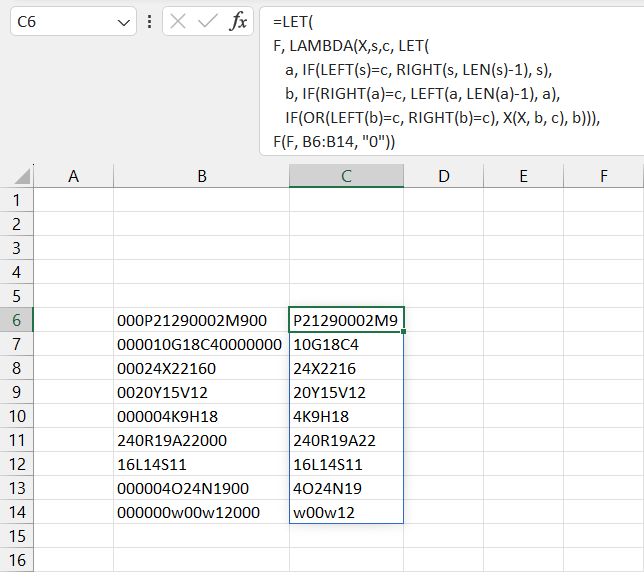This screenshot has width=644, height=572.
Task: Click cell containing 000004K9H18
Action: click(x=202, y=416)
